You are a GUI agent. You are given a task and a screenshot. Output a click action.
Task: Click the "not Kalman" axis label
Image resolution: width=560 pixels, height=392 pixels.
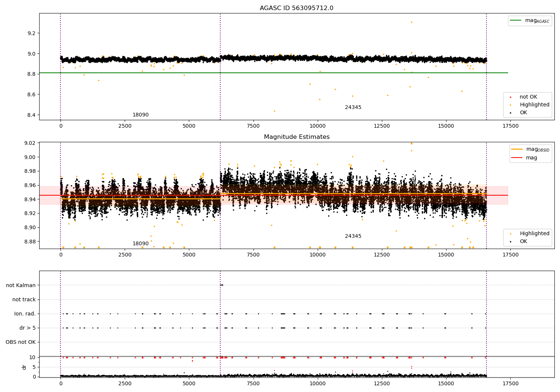(x=21, y=286)
